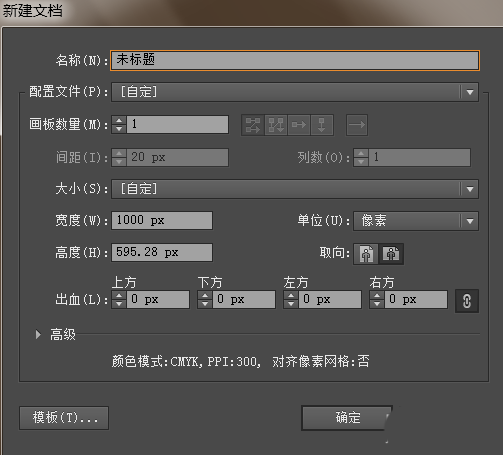Click the 右方 right bleed field
The image size is (503, 455).
416,299
